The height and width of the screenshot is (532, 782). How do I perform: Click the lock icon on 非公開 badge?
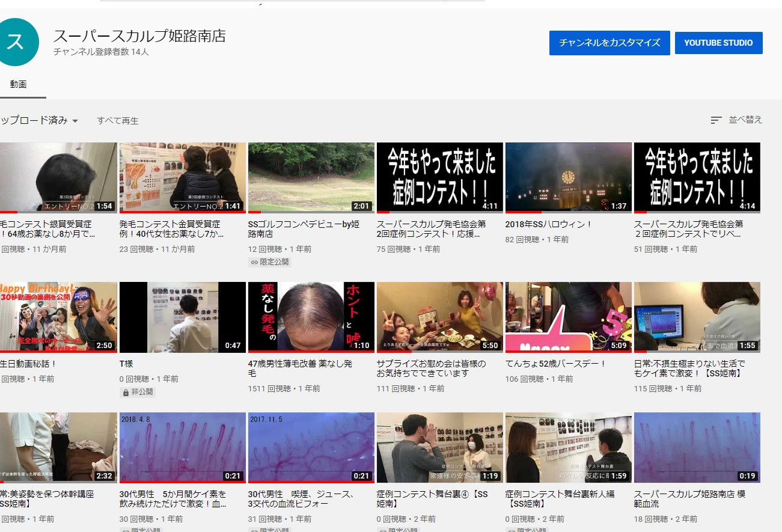pos(126,392)
